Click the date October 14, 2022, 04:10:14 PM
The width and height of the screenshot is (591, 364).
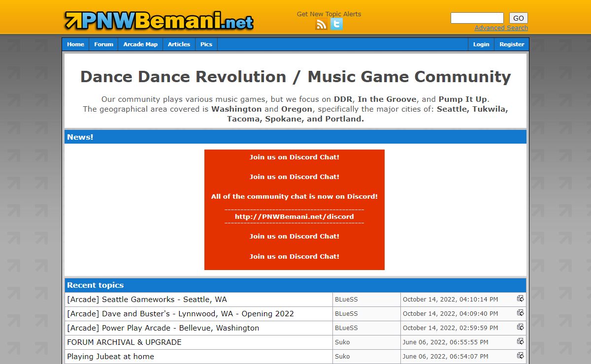[x=450, y=299]
